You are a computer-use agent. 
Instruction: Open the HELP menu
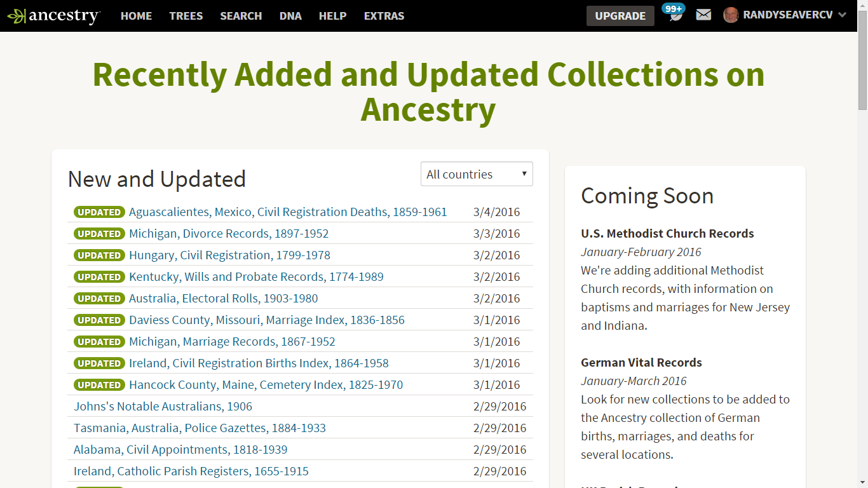[x=333, y=16]
